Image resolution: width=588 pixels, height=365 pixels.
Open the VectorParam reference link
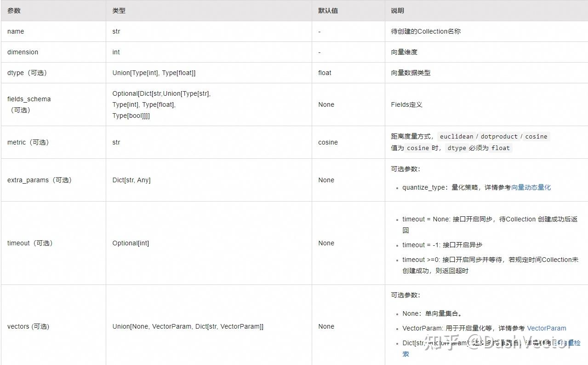[x=546, y=328]
